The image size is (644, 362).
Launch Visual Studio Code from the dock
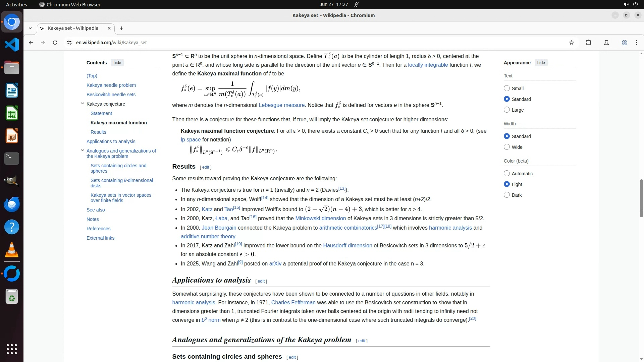(12, 45)
